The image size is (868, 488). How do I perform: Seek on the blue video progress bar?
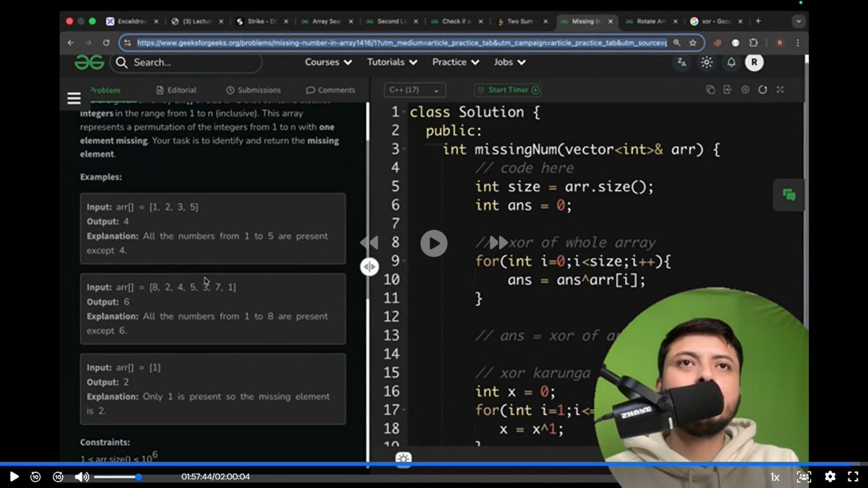(x=434, y=464)
